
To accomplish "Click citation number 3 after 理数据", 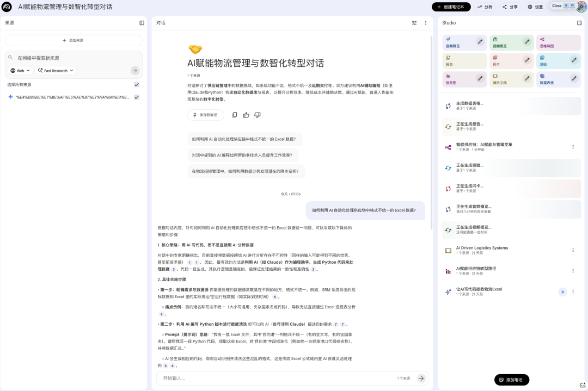I will (x=174, y=269).
